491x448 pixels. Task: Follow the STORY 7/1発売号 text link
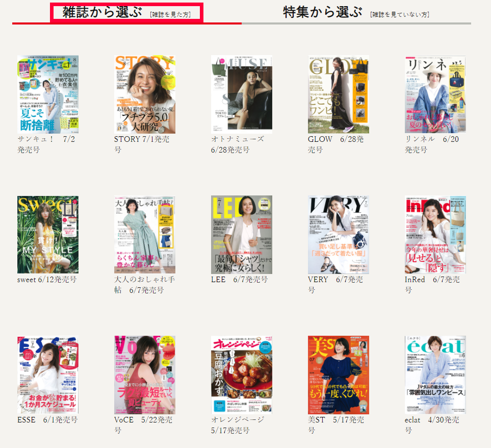point(142,139)
